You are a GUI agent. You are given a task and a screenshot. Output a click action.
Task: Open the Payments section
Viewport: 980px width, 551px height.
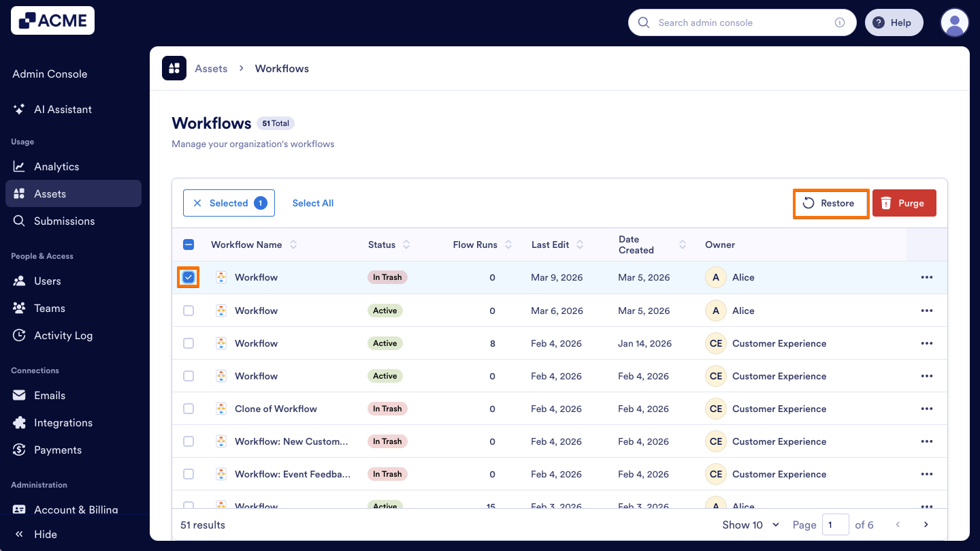coord(59,450)
